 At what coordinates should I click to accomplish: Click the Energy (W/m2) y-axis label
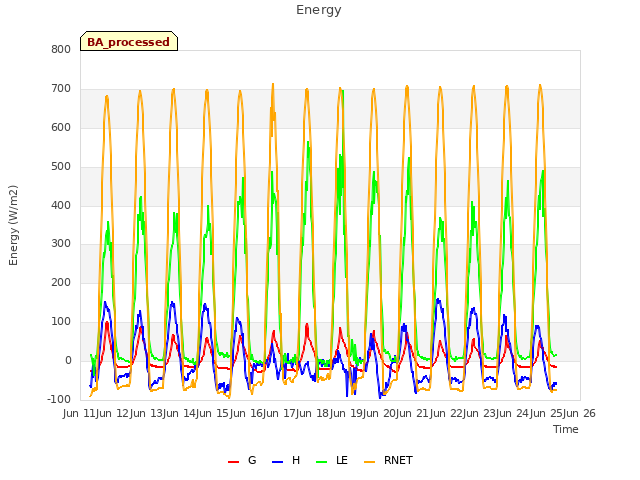(x=13, y=225)
